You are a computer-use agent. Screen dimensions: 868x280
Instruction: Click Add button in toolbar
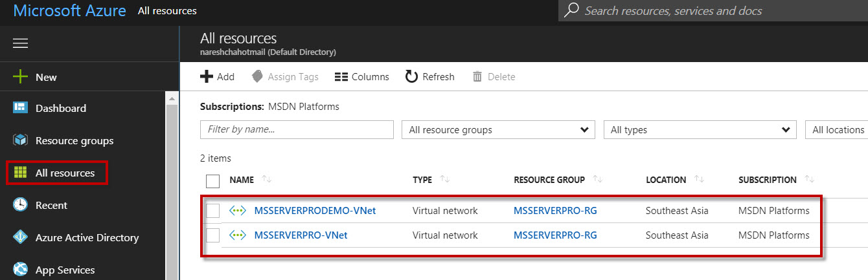pyautogui.click(x=218, y=77)
